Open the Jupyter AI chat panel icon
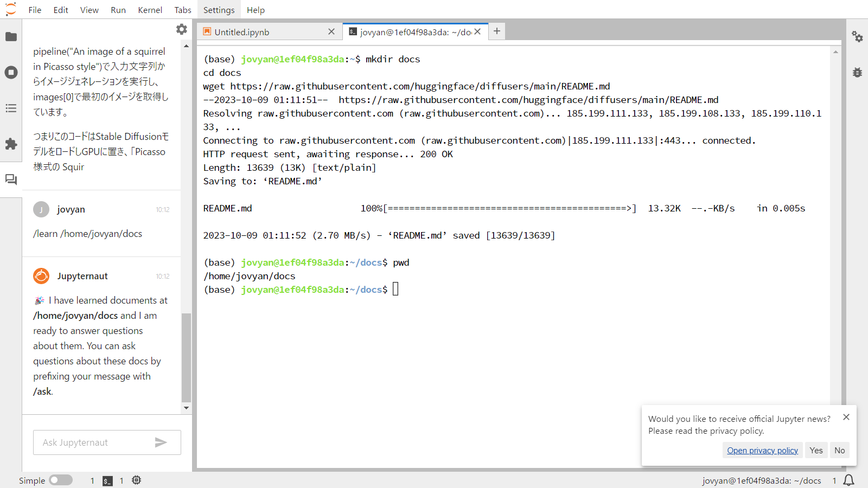868x488 pixels. click(11, 179)
